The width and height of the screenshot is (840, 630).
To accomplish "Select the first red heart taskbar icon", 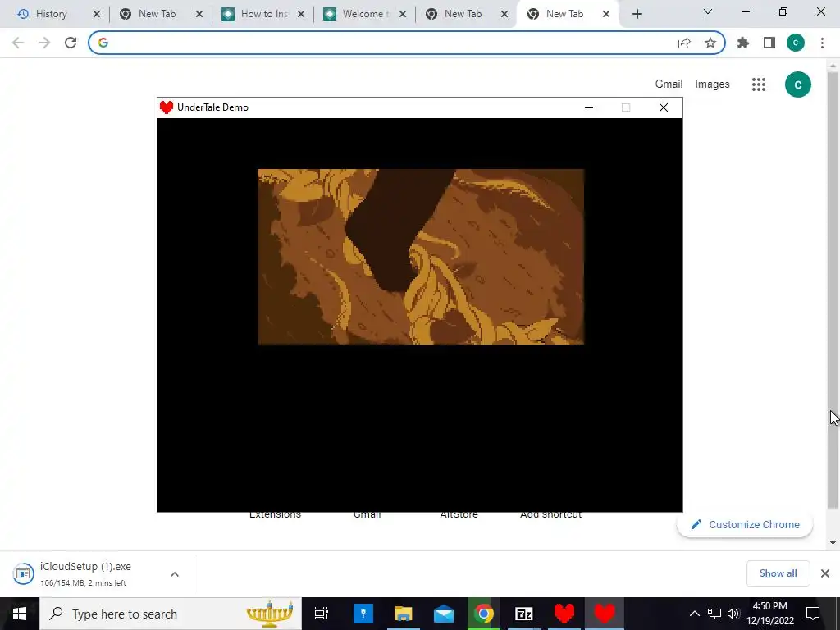I will [564, 614].
